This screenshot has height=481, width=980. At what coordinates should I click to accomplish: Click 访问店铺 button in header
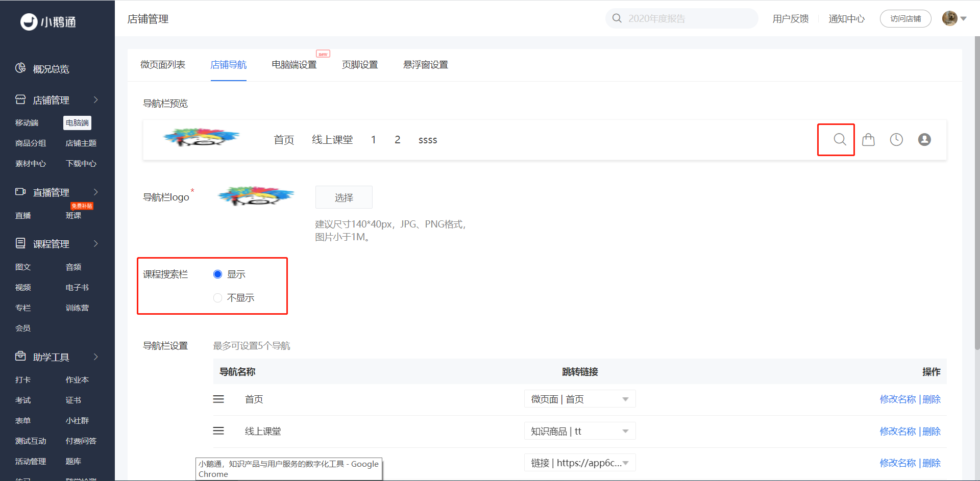point(905,19)
